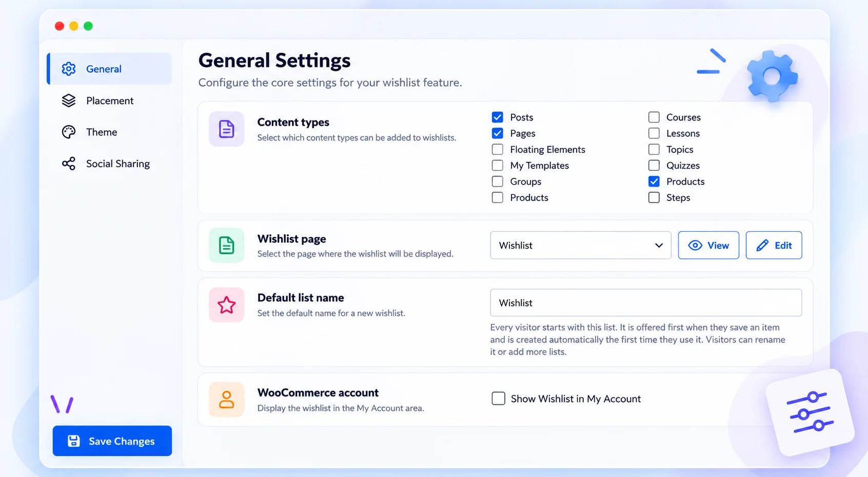The image size is (868, 477).
Task: Select the General tab
Action: (x=109, y=69)
